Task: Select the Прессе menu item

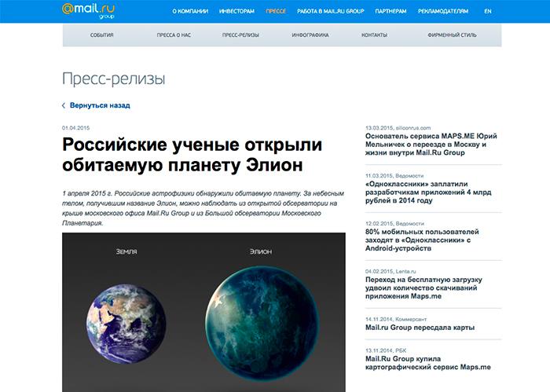Action: 276,12
